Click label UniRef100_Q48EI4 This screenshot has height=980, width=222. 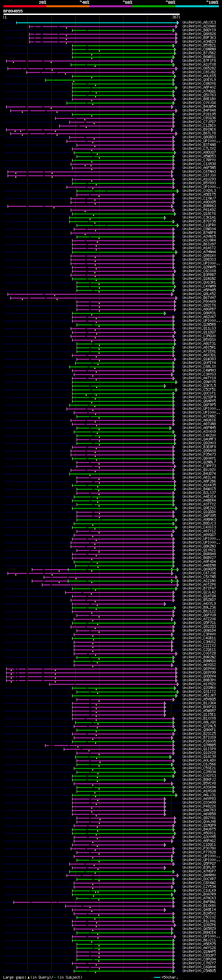click(199, 910)
